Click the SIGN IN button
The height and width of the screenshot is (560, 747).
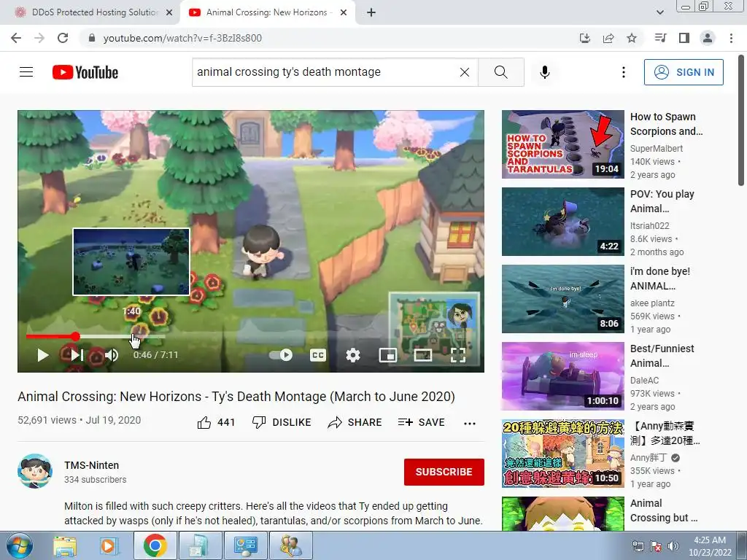684,72
